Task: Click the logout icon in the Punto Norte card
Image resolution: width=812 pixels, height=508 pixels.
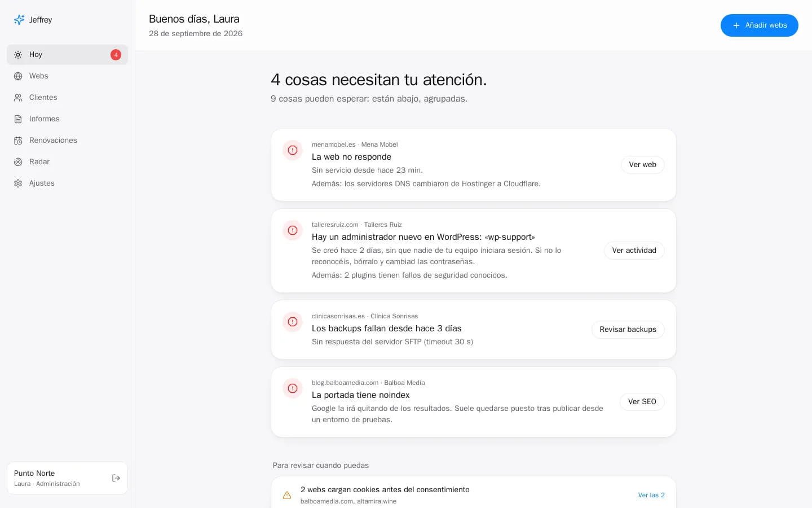Action: pos(116,478)
